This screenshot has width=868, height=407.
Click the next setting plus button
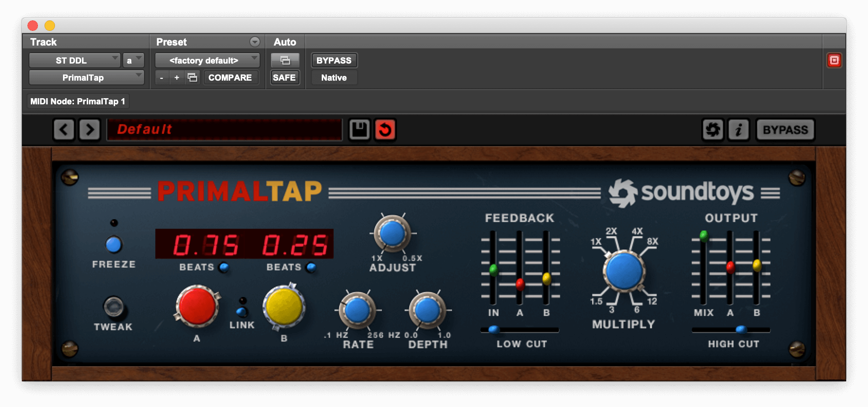click(x=177, y=77)
